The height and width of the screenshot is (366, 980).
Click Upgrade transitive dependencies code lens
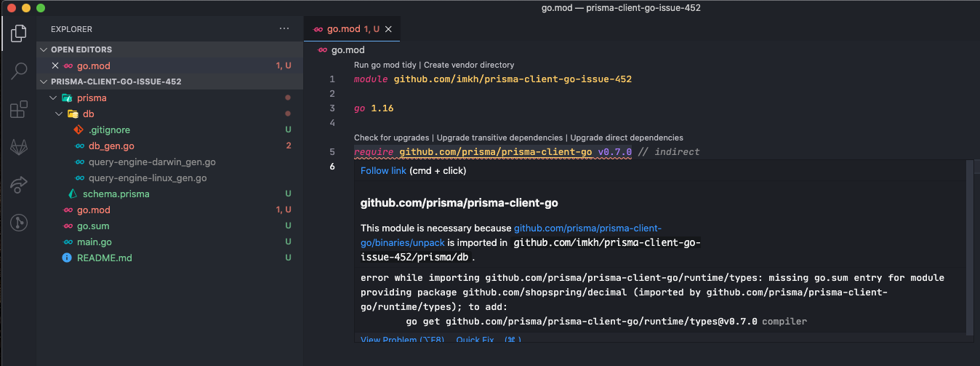coord(499,138)
